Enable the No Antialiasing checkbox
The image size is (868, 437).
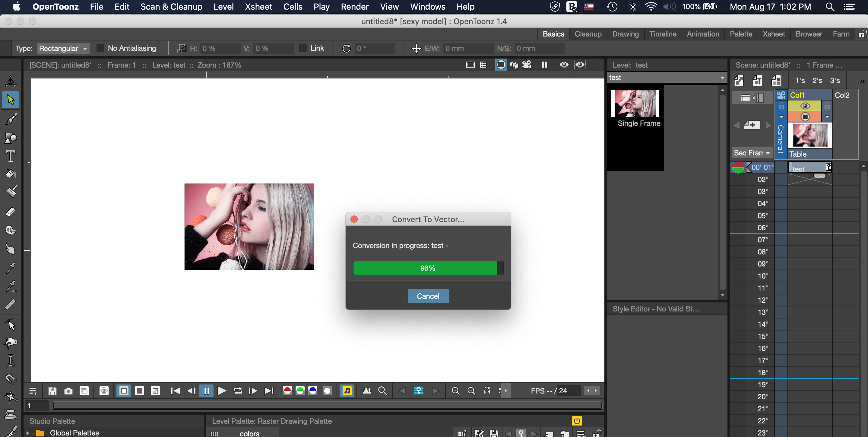[100, 48]
